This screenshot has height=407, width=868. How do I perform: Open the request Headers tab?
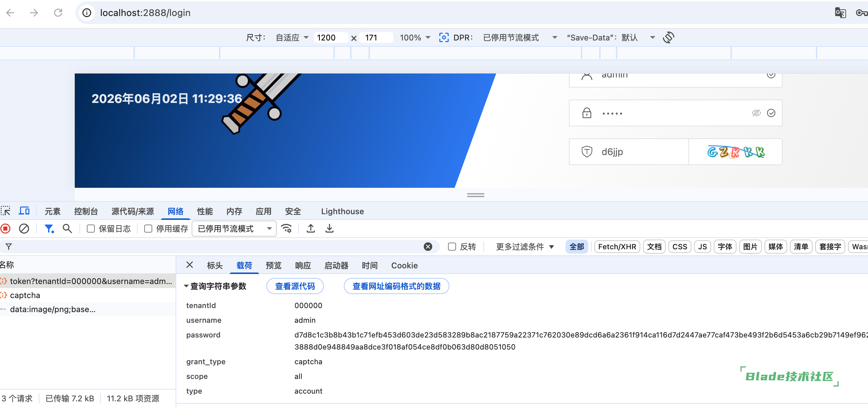click(215, 265)
